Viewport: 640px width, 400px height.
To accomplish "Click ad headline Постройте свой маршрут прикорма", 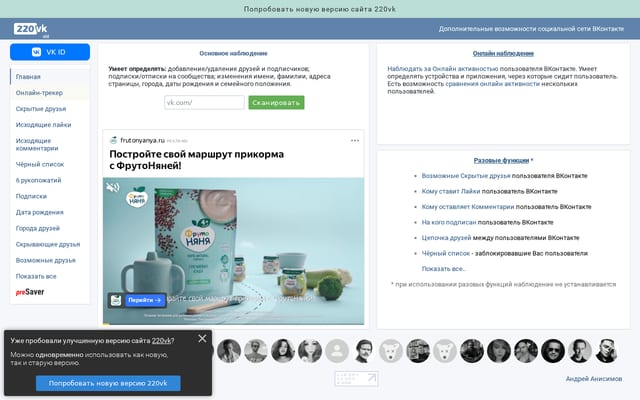I will [196, 160].
